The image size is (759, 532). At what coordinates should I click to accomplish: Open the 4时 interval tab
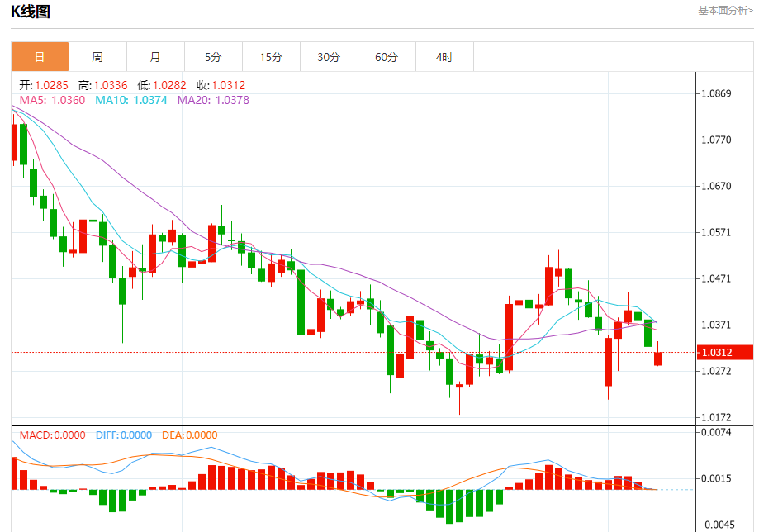click(444, 57)
